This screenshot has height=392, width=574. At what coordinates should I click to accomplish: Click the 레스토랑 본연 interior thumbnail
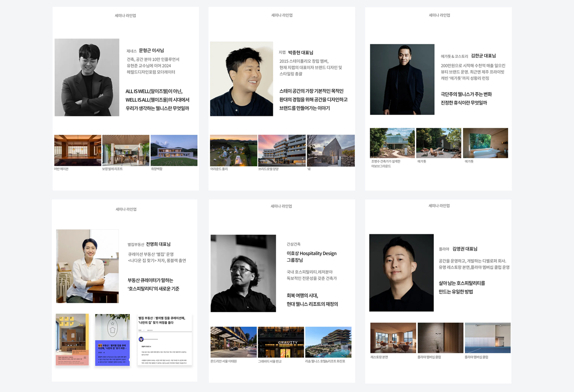[x=393, y=338]
